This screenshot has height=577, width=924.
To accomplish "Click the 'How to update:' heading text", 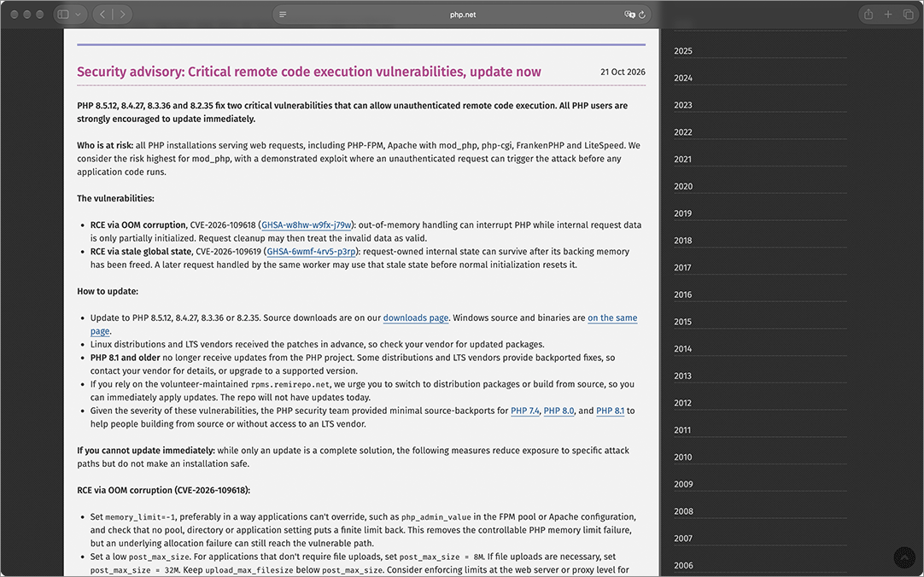I will [x=108, y=291].
